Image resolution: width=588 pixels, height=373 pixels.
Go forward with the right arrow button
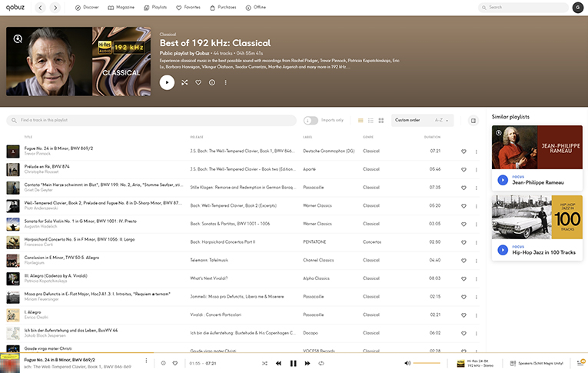(55, 8)
